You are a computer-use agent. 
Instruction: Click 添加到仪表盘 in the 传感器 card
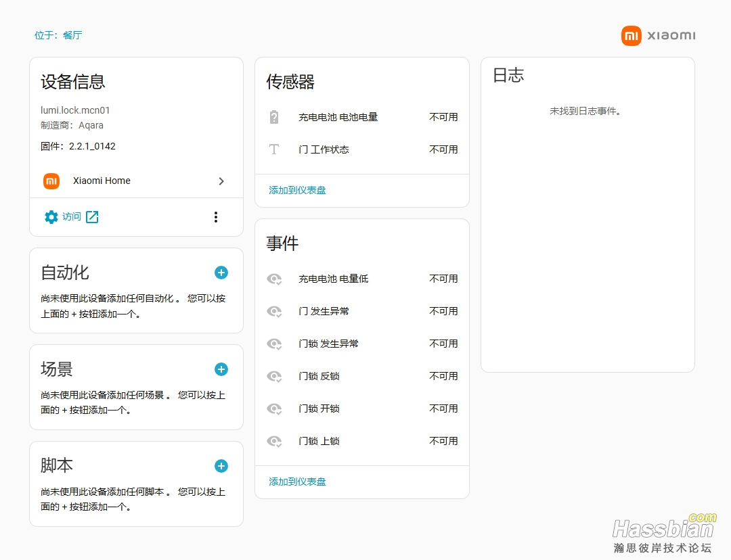tap(297, 190)
